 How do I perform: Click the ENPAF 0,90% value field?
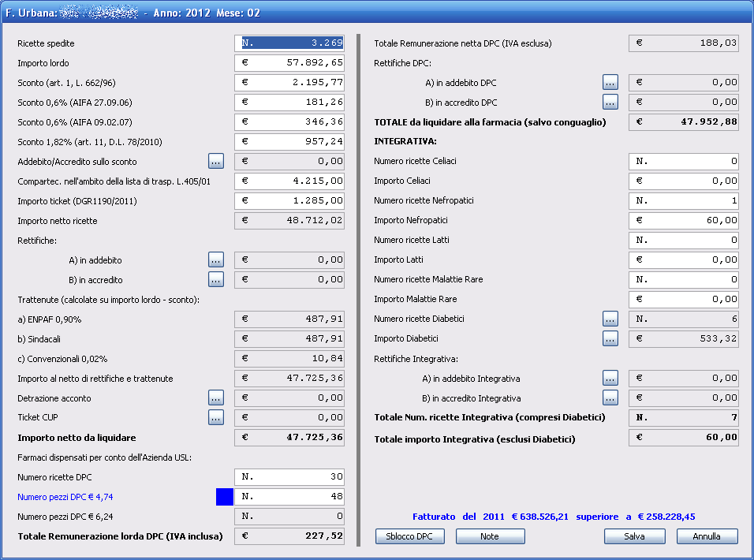[289, 319]
